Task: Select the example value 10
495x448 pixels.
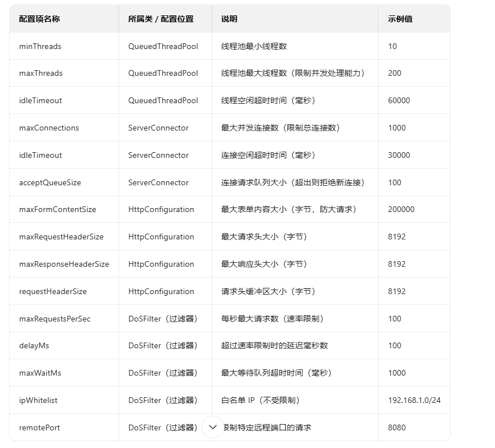Action: (x=392, y=46)
